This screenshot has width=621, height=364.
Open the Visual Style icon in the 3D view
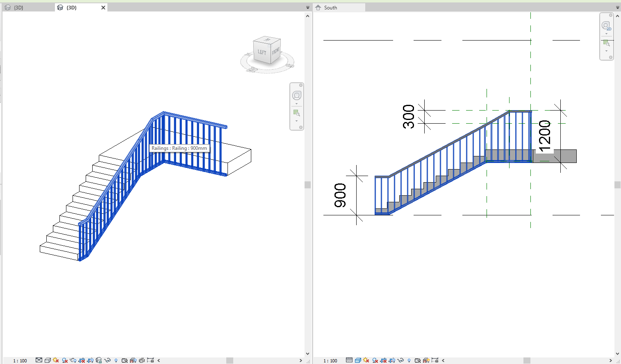(x=48, y=360)
